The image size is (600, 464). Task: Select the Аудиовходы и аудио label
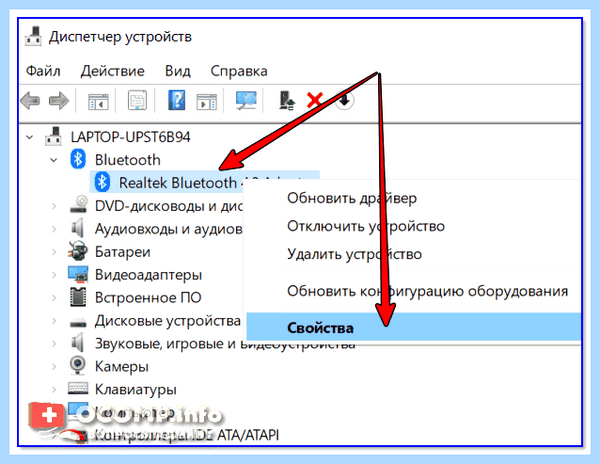169,229
